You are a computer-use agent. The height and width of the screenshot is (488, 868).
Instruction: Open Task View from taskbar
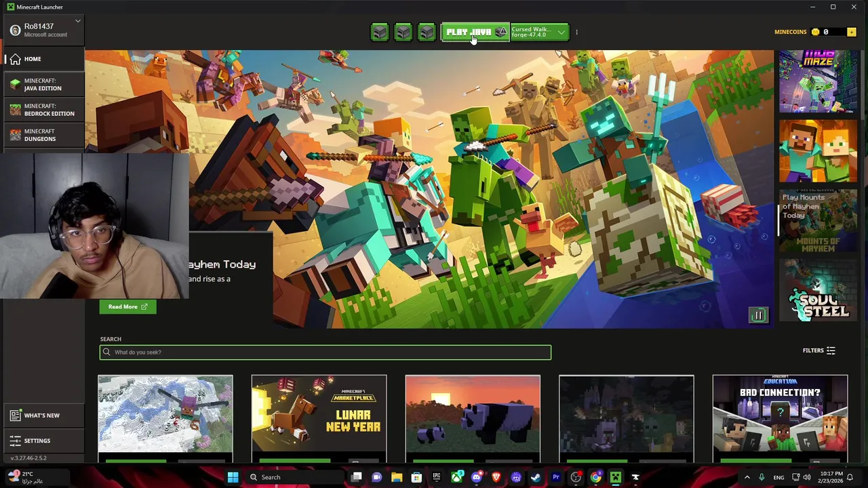(x=357, y=477)
